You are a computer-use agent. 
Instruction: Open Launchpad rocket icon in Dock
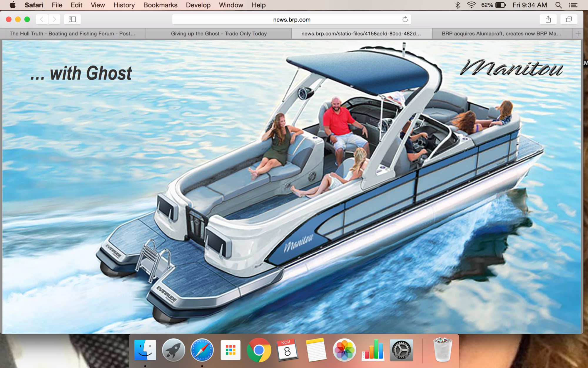pyautogui.click(x=173, y=350)
